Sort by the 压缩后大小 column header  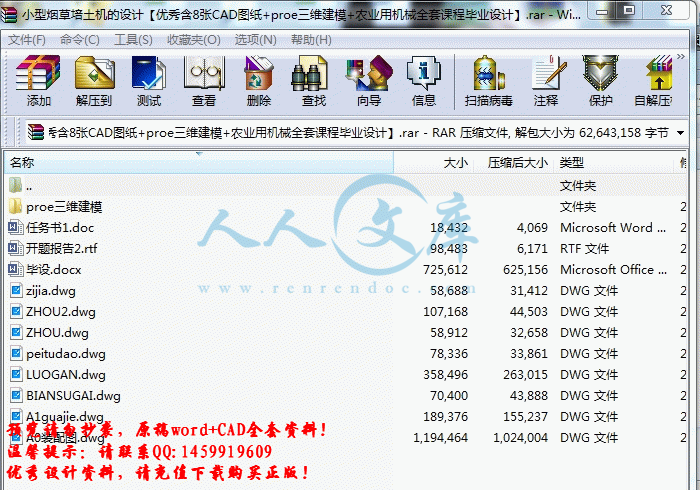click(513, 162)
